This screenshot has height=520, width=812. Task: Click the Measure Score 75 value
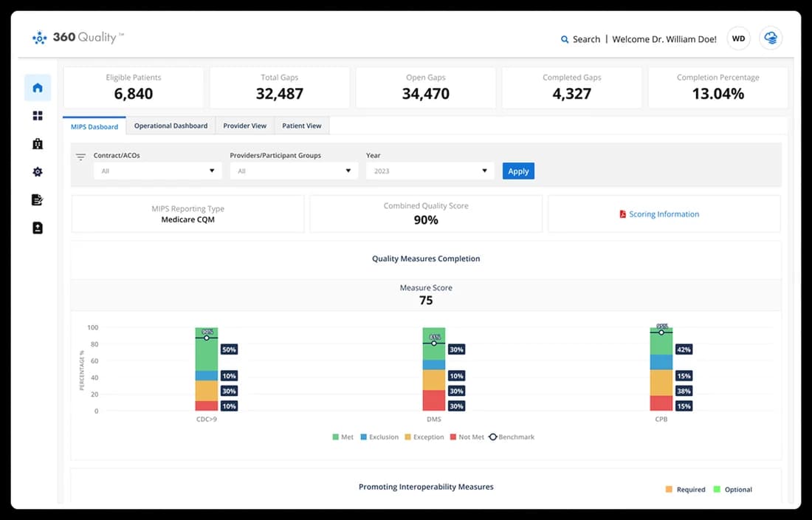coord(426,301)
